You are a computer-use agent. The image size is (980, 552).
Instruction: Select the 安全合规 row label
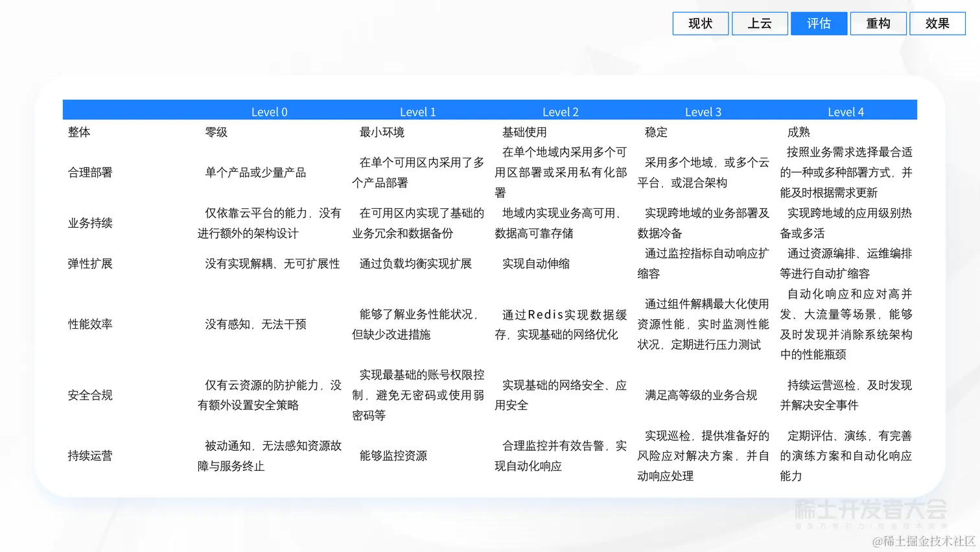click(x=90, y=394)
